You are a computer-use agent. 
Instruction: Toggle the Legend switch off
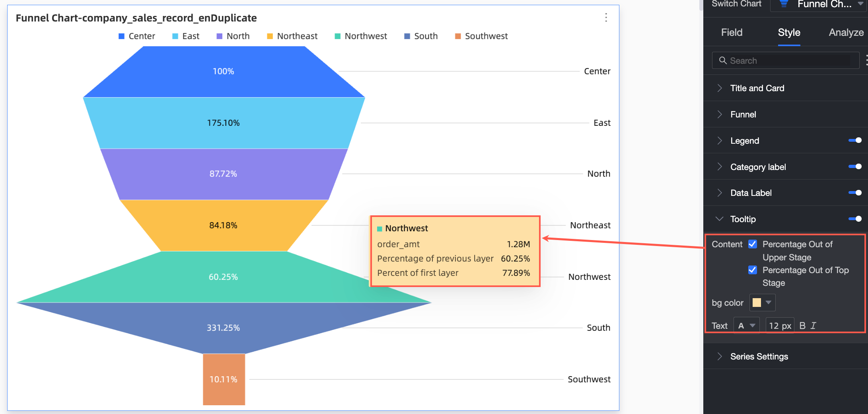pos(855,140)
